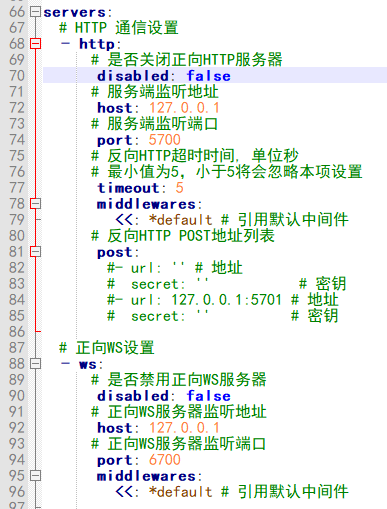This screenshot has width=387, height=509.
Task: Click line number 86 in the margin
Action: click(x=17, y=332)
